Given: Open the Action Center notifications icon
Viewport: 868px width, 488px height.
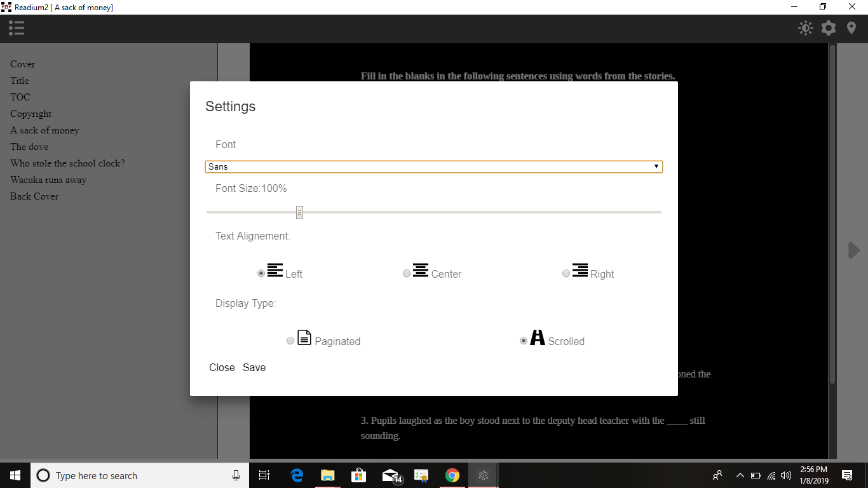Looking at the screenshot, I should tap(847, 475).
